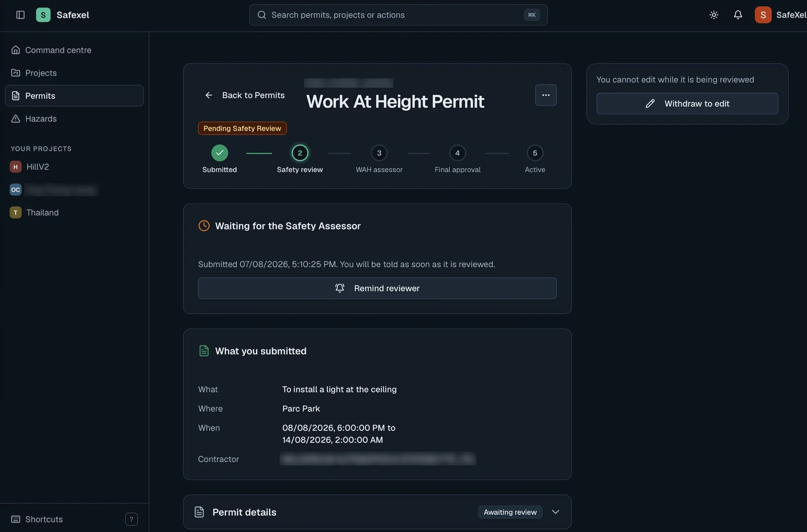Click Remind reviewer button
807x532 pixels.
(377, 288)
